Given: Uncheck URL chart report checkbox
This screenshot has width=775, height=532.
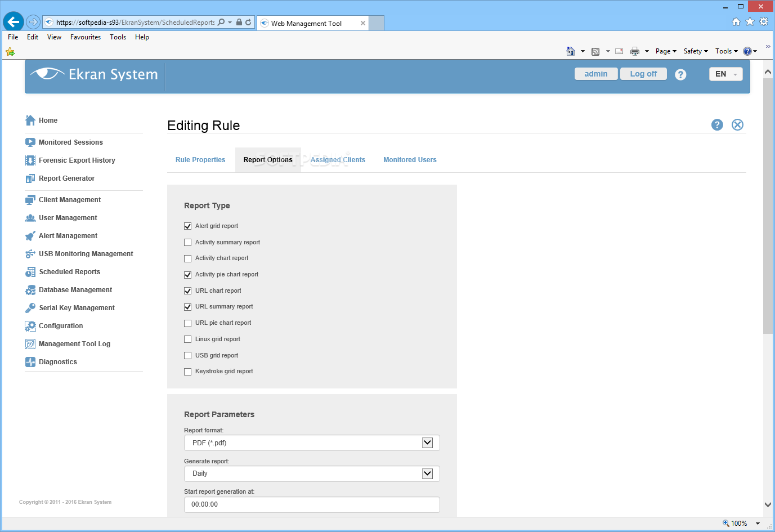Looking at the screenshot, I should pos(188,291).
